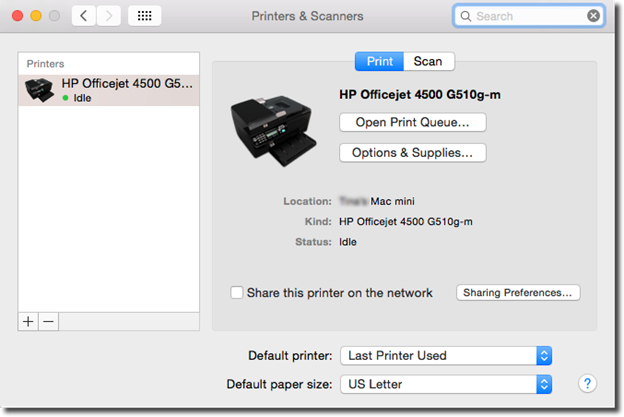Remove the printer with the minus button
This screenshot has height=417, width=624.
[x=49, y=322]
